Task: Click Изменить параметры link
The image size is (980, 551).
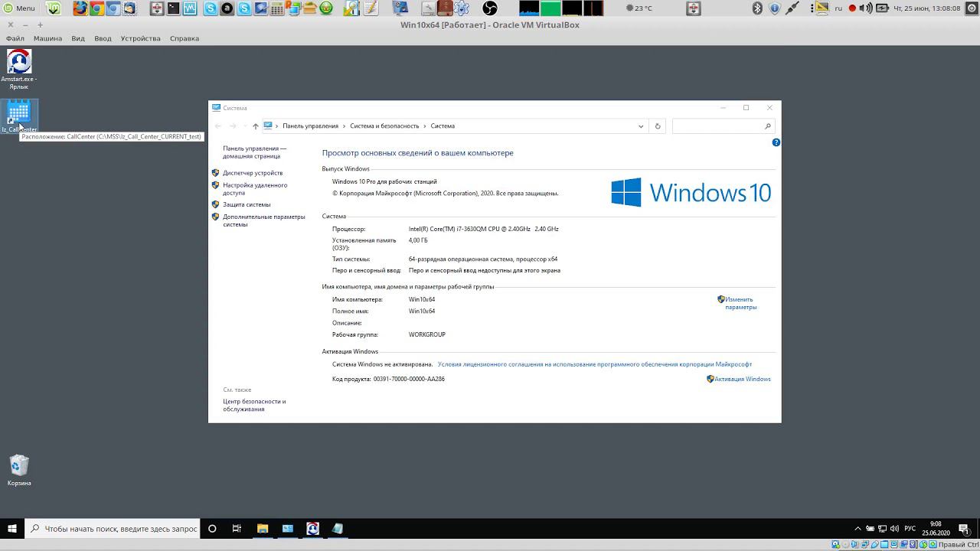Action: [740, 303]
